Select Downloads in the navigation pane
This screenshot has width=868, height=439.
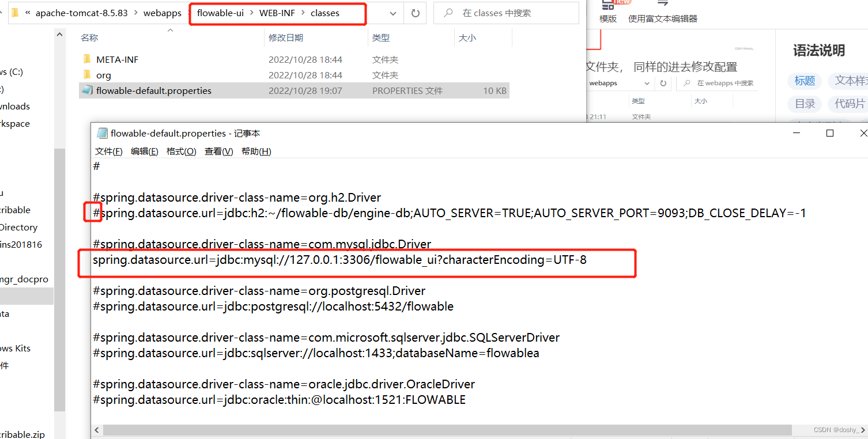[x=15, y=107]
